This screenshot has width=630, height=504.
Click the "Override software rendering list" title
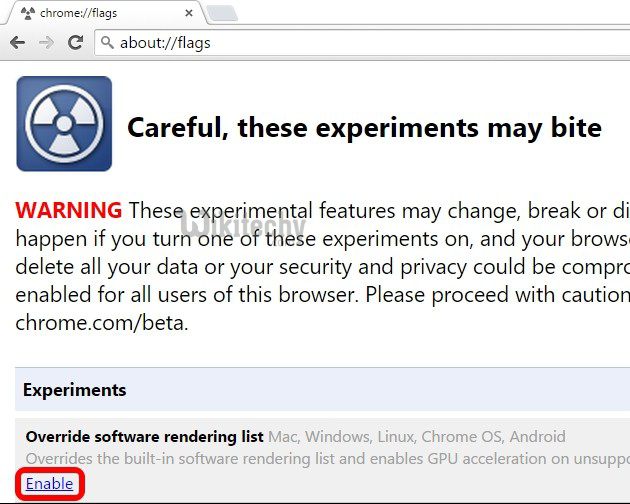(x=144, y=437)
